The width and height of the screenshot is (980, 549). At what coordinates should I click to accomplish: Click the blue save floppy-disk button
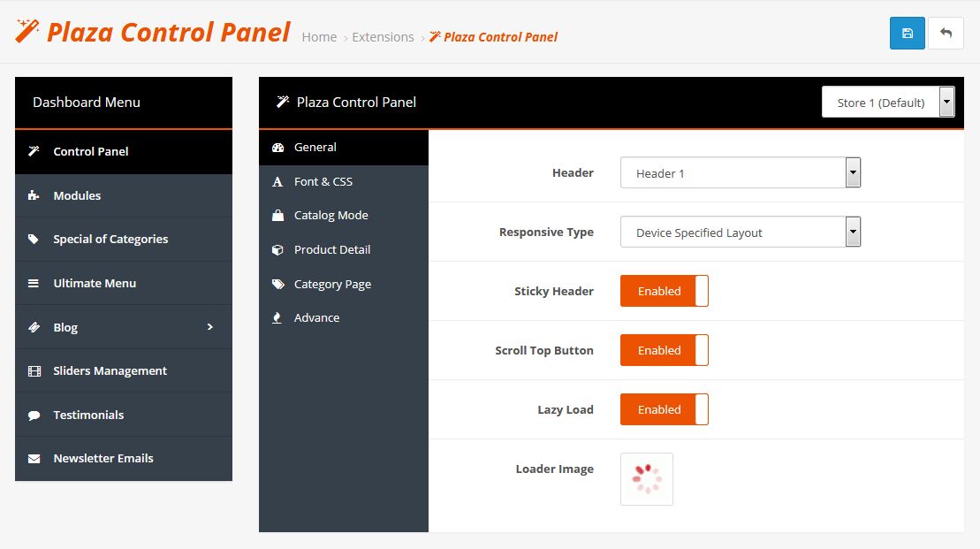pyautogui.click(x=907, y=33)
